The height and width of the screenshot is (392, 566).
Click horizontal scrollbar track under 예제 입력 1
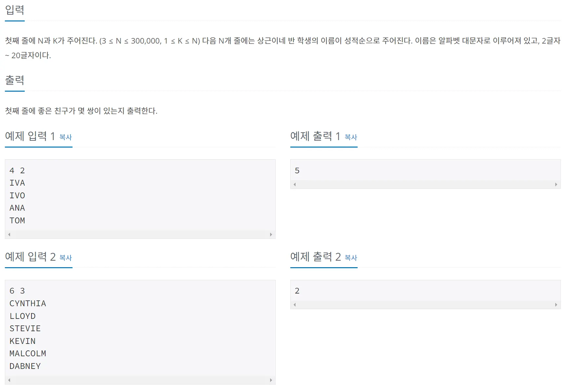pyautogui.click(x=140, y=234)
